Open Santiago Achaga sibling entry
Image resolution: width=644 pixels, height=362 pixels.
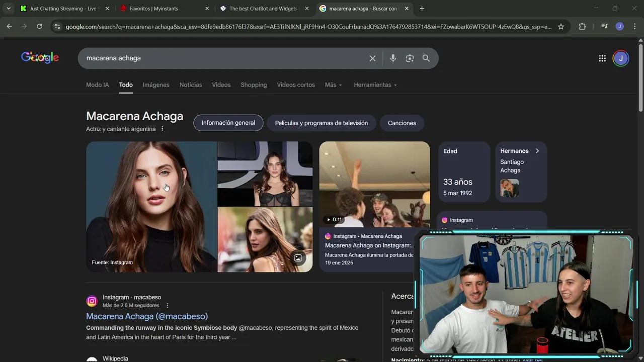coord(512,179)
